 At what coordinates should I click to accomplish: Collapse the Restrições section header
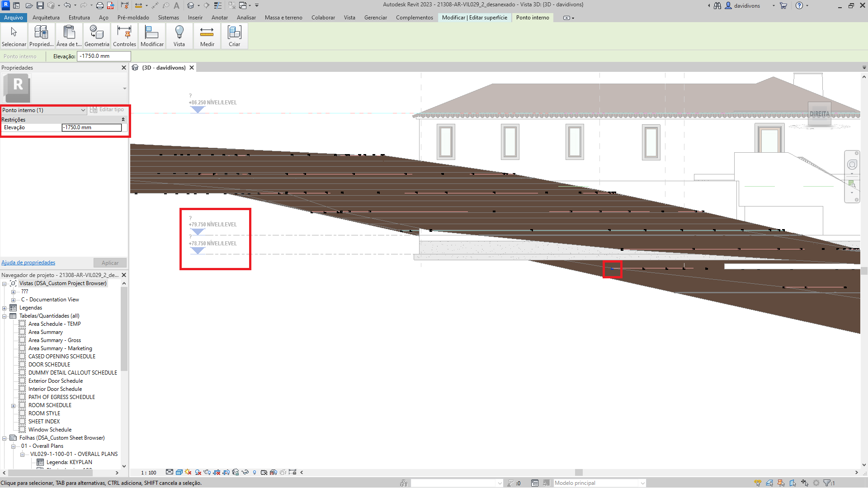[x=123, y=119]
